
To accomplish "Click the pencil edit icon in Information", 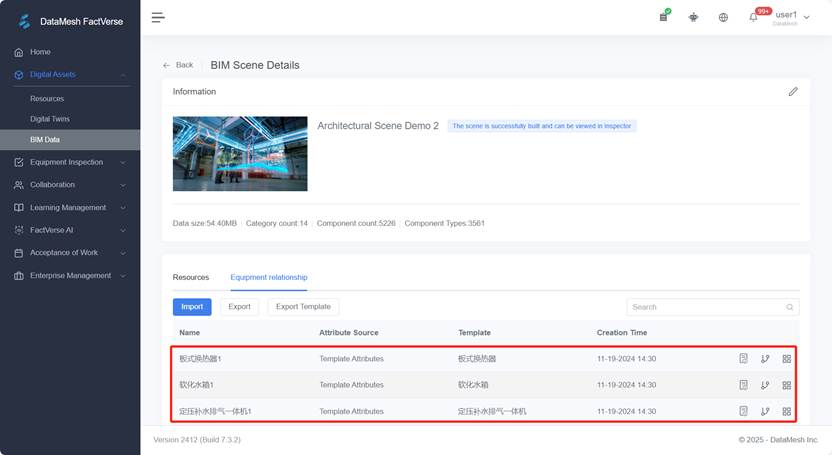I will [x=793, y=91].
